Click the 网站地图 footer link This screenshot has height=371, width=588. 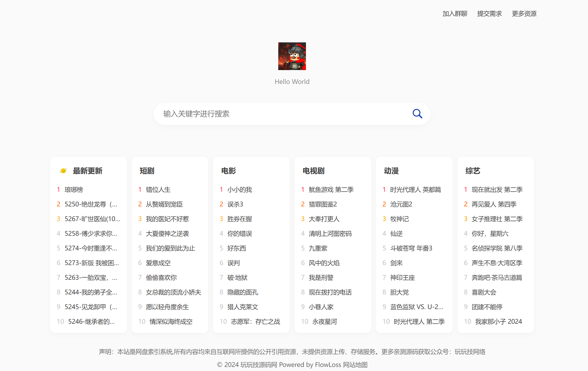[x=355, y=365]
